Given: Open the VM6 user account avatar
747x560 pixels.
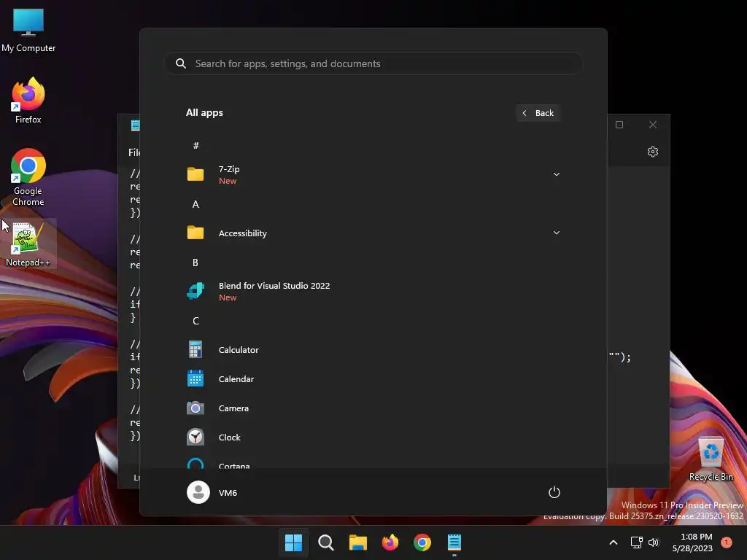Looking at the screenshot, I should pyautogui.click(x=198, y=492).
